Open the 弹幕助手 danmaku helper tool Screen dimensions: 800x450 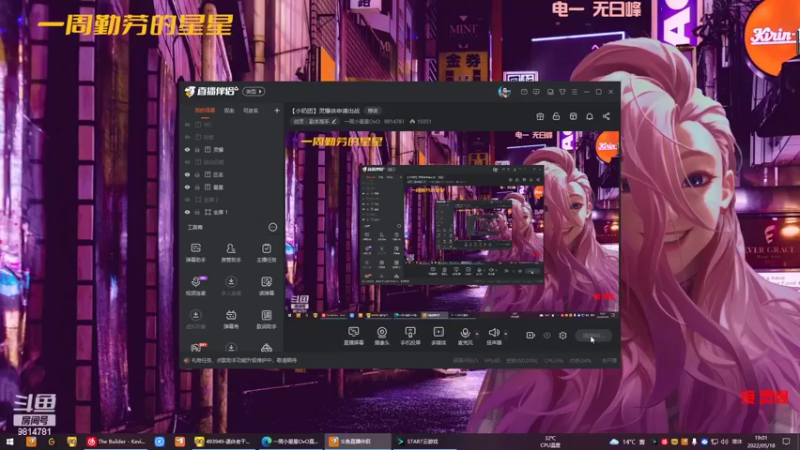[x=195, y=253]
